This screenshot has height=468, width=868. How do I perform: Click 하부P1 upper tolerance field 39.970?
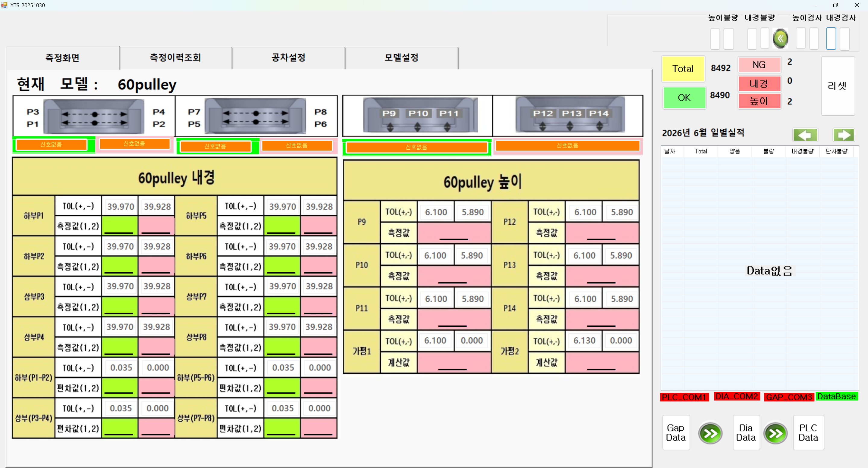(120, 206)
